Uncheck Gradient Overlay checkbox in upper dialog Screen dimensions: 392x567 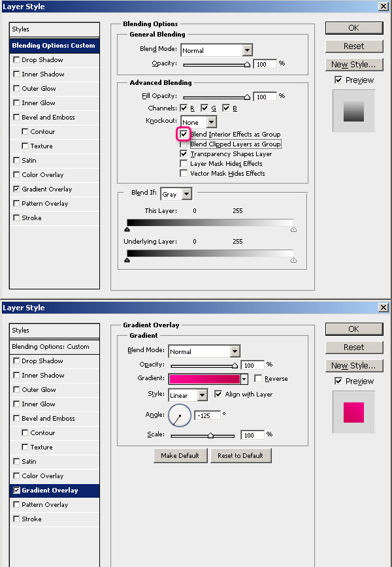point(16,189)
